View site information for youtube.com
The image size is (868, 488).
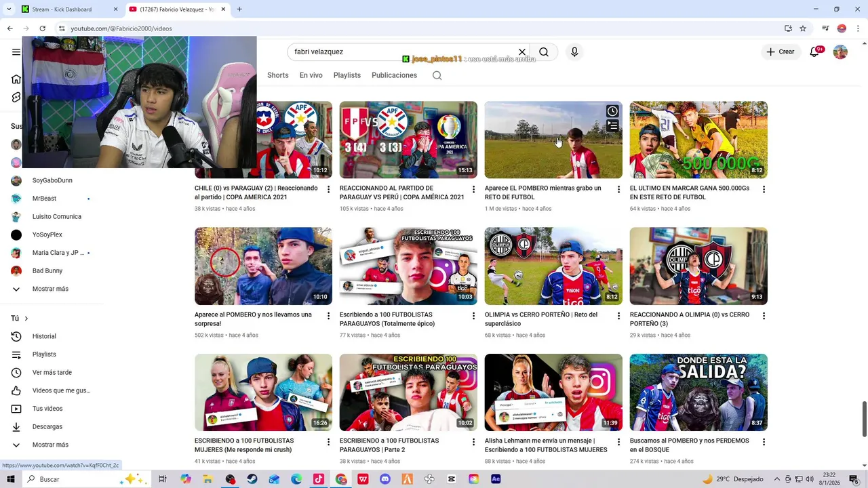pyautogui.click(x=62, y=28)
